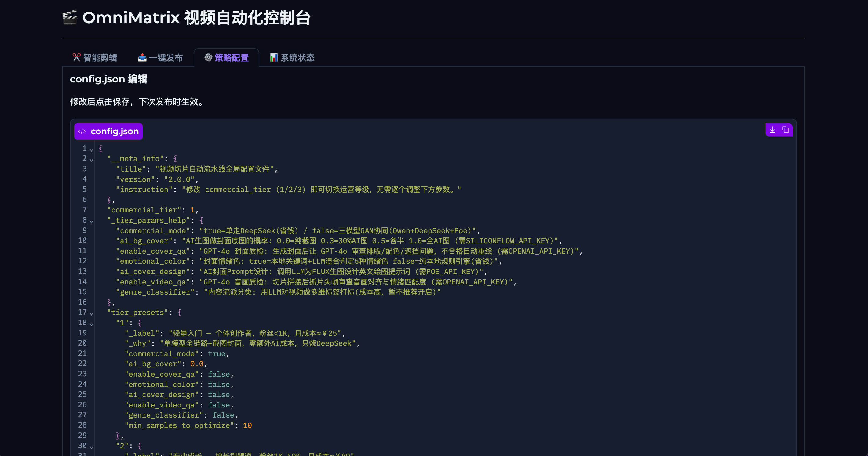Click the "enable_cover_qa" help line 11
This screenshot has width=868, height=456.
coord(349,251)
